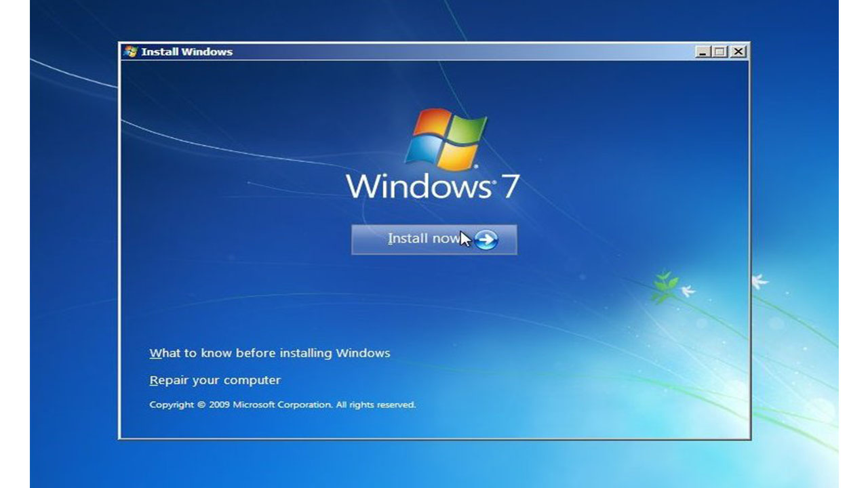Close the Install Windows dialog
The image size is (868, 488).
[738, 52]
